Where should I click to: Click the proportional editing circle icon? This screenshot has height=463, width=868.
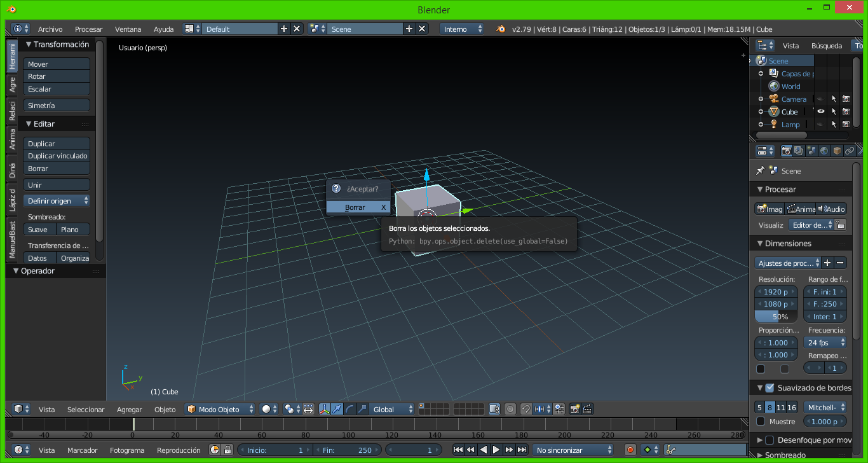click(x=510, y=410)
